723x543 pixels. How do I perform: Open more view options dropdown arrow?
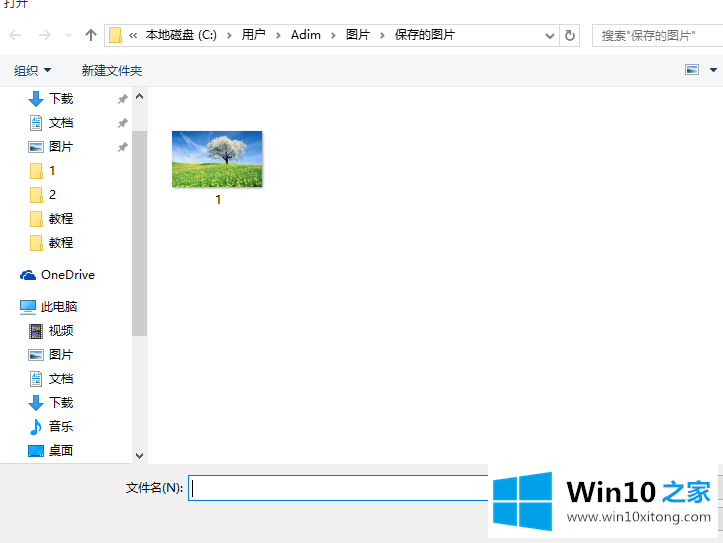[x=713, y=70]
